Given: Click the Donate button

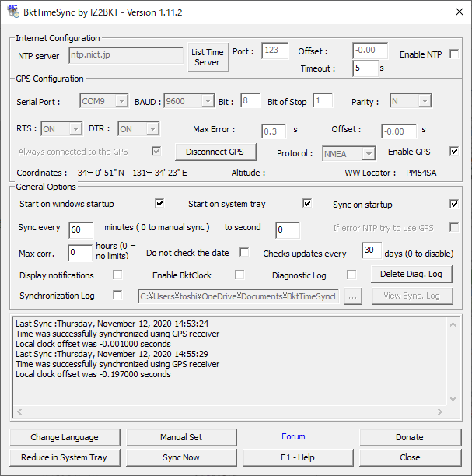Looking at the screenshot, I should 411,437.
